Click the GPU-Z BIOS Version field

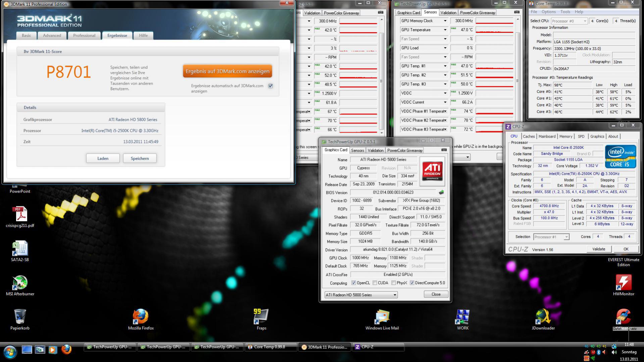tap(393, 192)
